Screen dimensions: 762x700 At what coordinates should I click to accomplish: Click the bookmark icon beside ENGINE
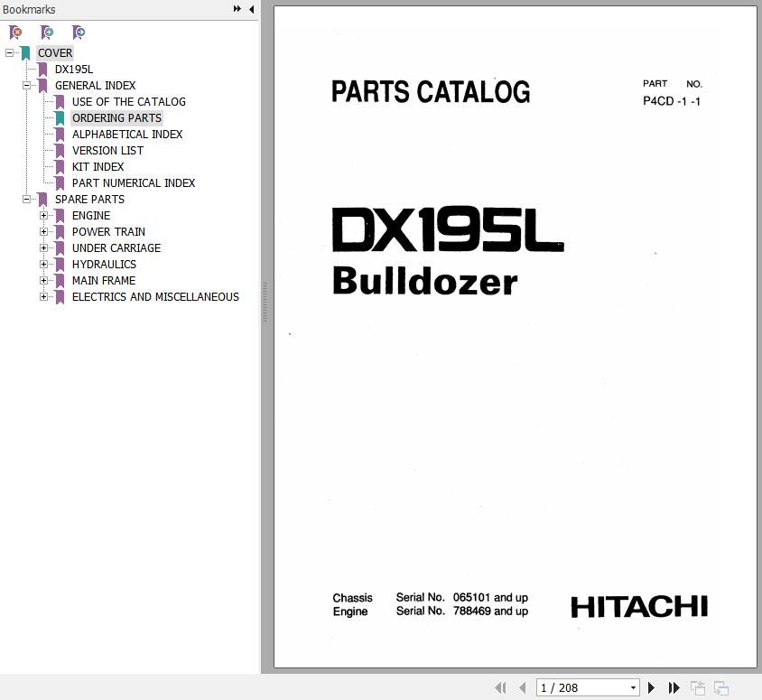pos(60,216)
